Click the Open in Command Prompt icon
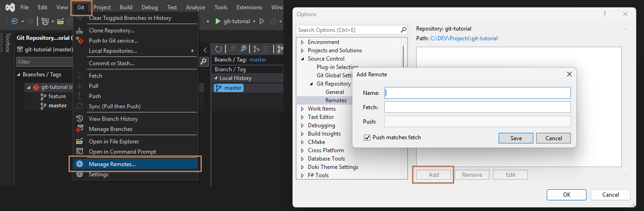Screen dimensions: 644x211 coord(80,152)
